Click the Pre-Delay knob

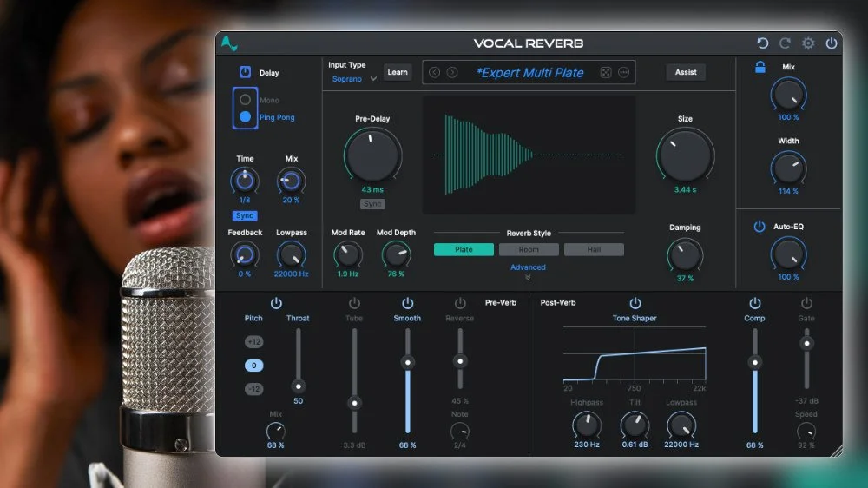[x=372, y=155]
